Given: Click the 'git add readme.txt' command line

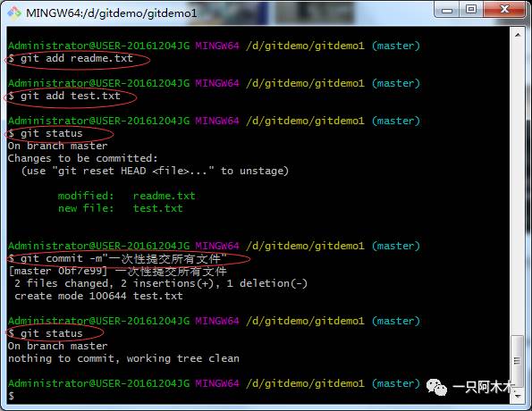Looking at the screenshot, I should point(71,58).
